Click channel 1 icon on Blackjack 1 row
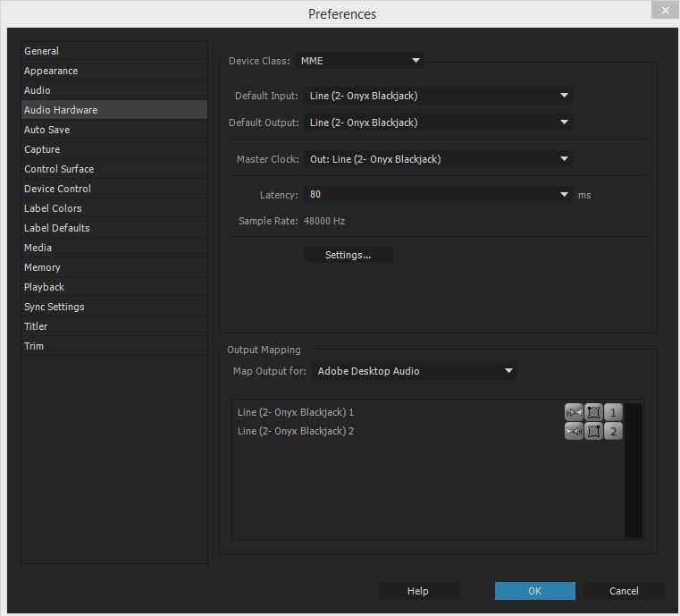The height and width of the screenshot is (616, 680). 613,412
